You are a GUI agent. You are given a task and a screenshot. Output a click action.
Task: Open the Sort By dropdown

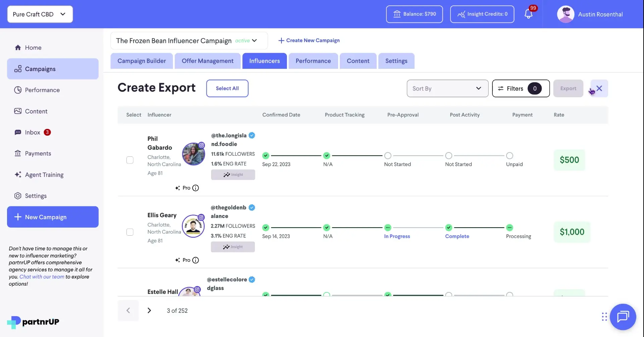(447, 88)
